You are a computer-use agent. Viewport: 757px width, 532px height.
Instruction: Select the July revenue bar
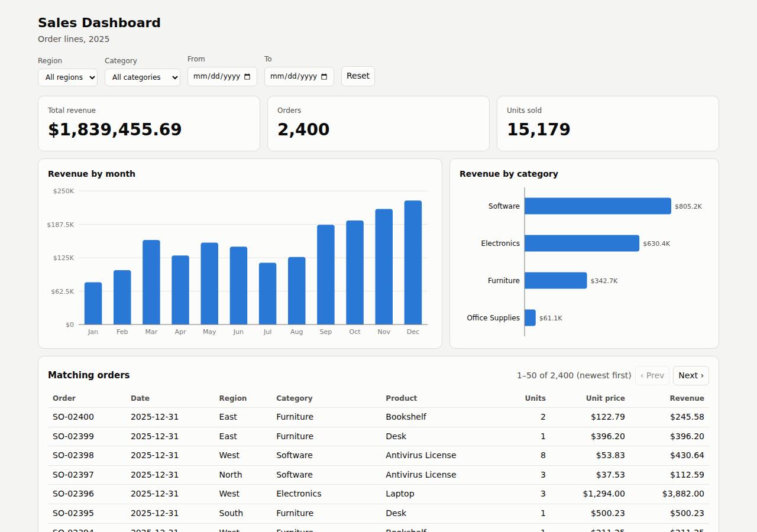tap(267, 294)
